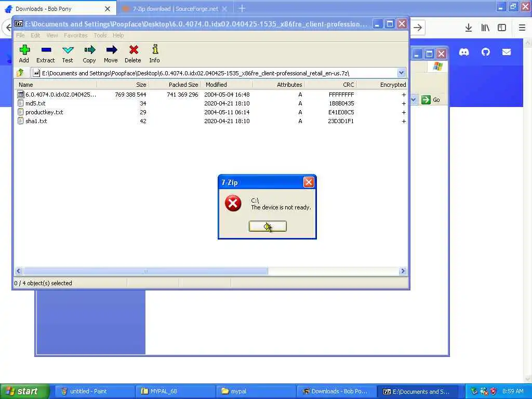This screenshot has height=399, width=532.
Task: Sort by the Name column header
Action: pos(56,85)
